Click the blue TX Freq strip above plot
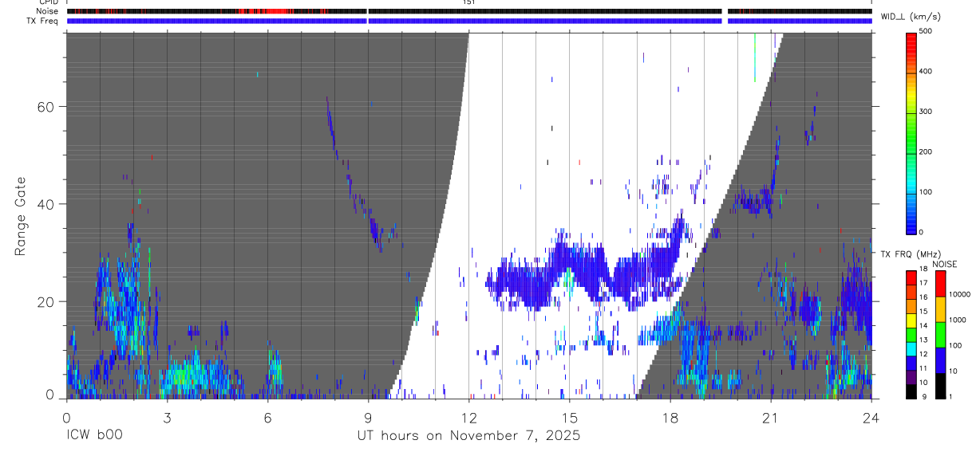Image resolution: width=980 pixels, height=452 pixels. (469, 21)
